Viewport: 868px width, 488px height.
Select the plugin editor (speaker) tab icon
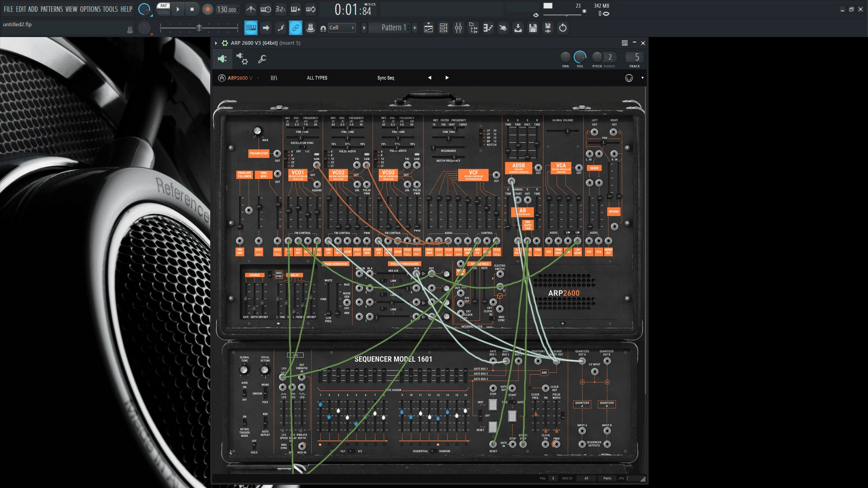[x=222, y=59]
